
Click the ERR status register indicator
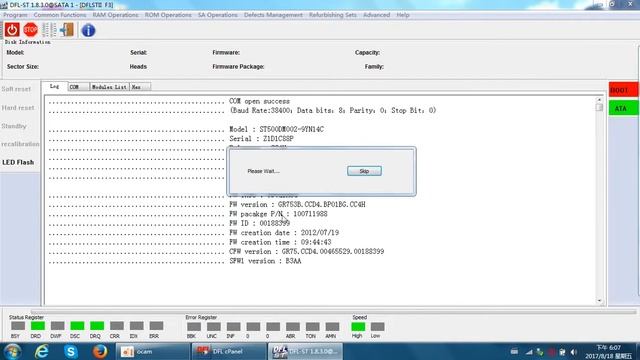click(156, 326)
